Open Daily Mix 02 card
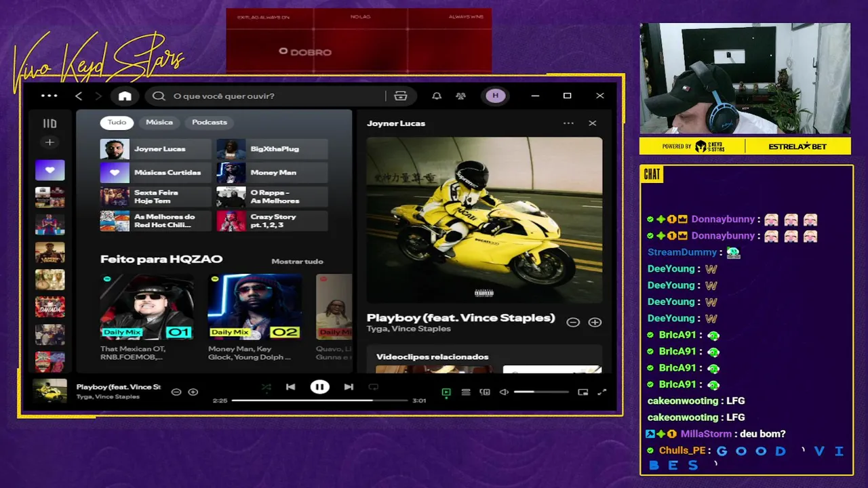 click(254, 317)
